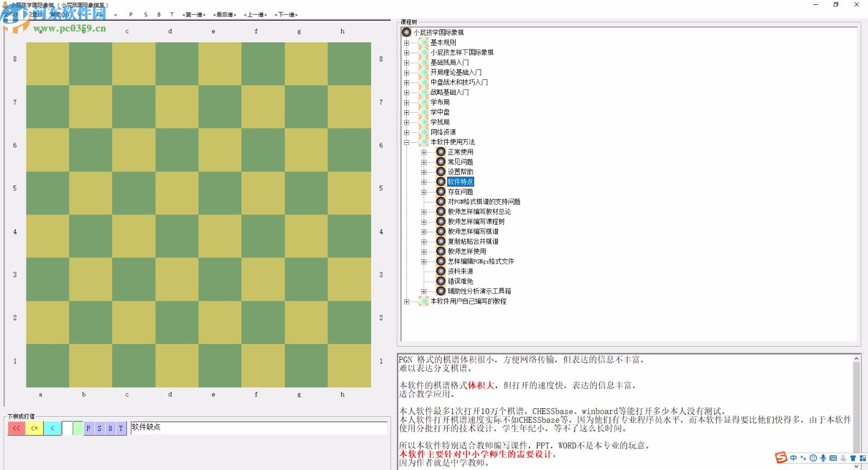Screen dimensions: 868x470
Task: Click the green icon beside 学残局
Action: point(424,122)
